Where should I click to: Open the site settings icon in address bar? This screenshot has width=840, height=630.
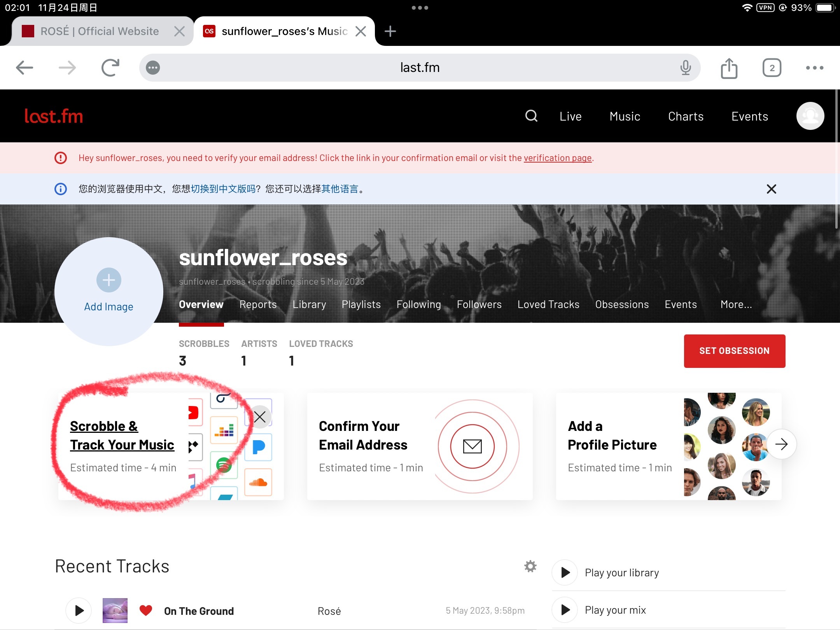point(153,68)
